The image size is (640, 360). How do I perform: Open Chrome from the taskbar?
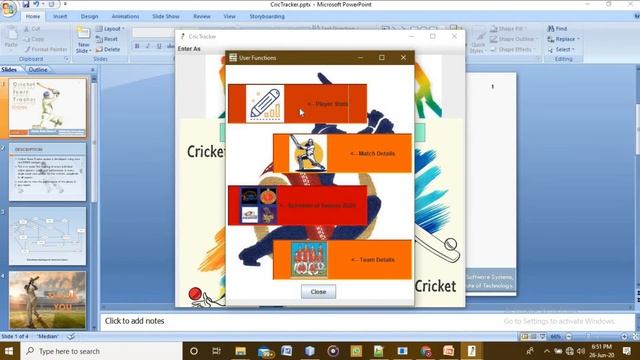tap(426, 351)
